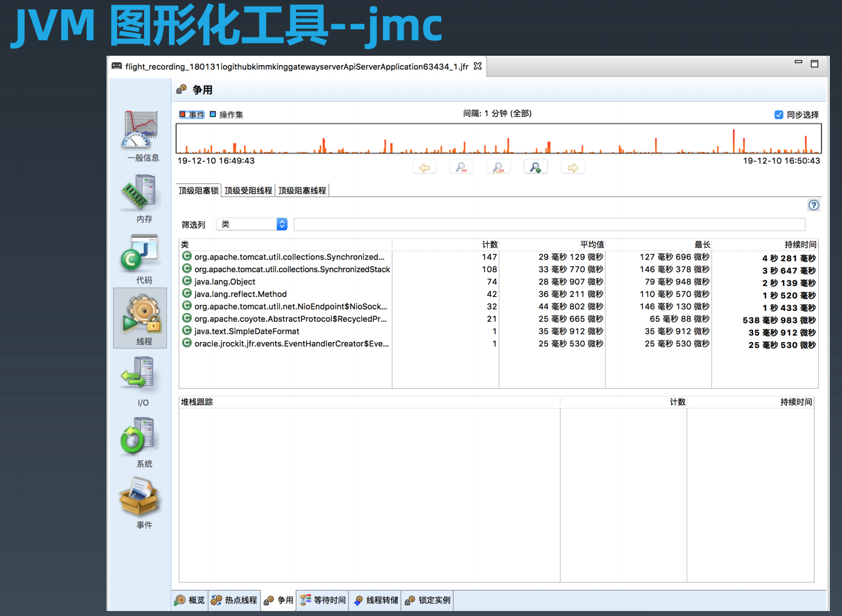Select org.apache.tomcat.util.collections.SynchronizedStack row
Image resolution: width=842 pixels, height=616 pixels.
point(499,269)
